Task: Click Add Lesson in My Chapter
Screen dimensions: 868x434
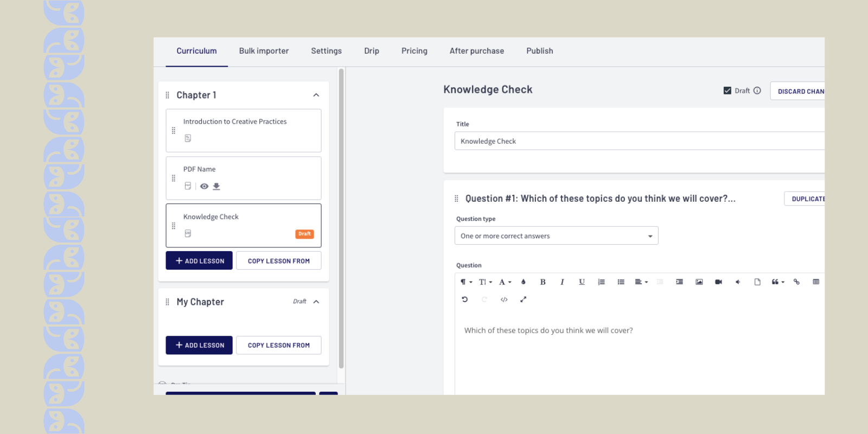Action: [x=199, y=345]
